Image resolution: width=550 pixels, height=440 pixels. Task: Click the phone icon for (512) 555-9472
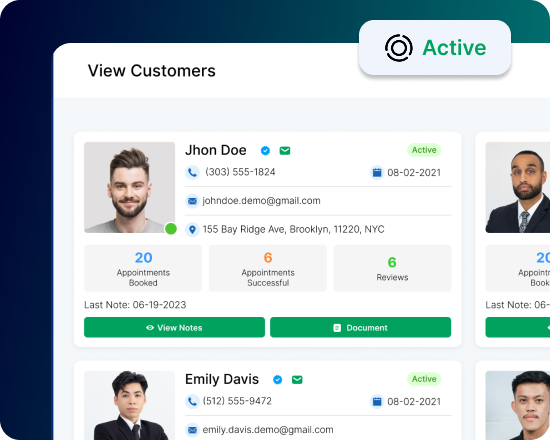pos(192,401)
